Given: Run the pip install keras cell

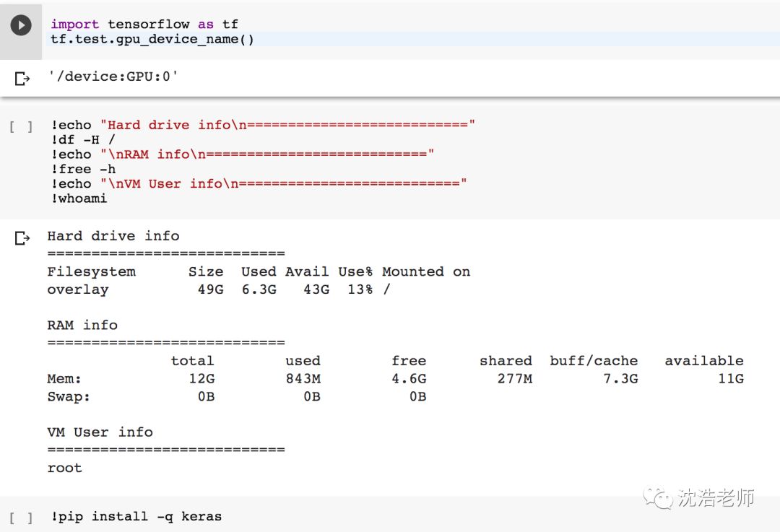Looking at the screenshot, I should pyautogui.click(x=21, y=518).
